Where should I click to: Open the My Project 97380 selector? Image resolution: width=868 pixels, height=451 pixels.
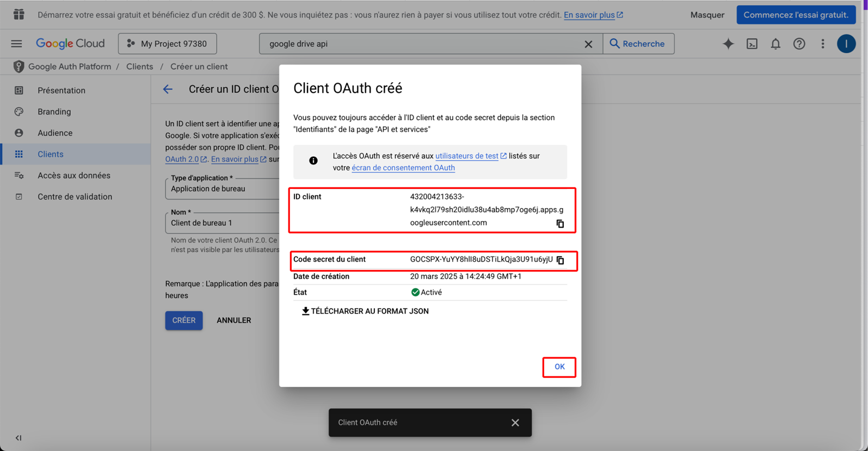(x=168, y=44)
